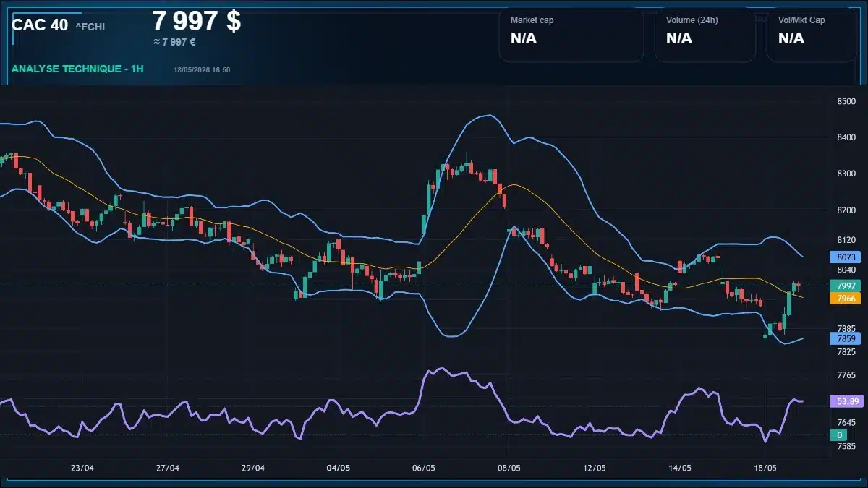
Task: Click the ≈ 7 997 € converted price
Action: 174,42
